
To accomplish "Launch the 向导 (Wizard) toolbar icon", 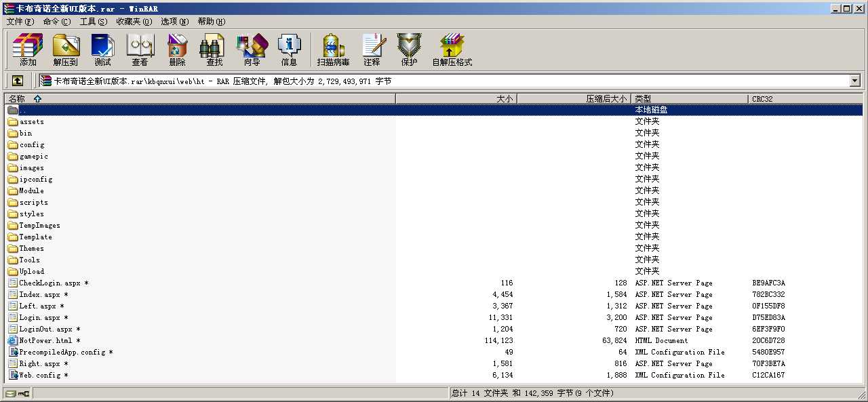I will click(252, 50).
